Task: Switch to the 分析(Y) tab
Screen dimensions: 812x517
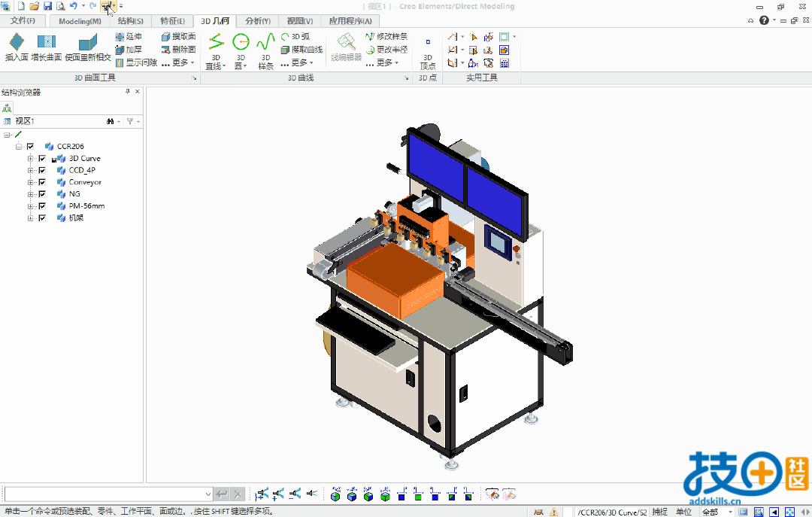Action: pos(258,21)
